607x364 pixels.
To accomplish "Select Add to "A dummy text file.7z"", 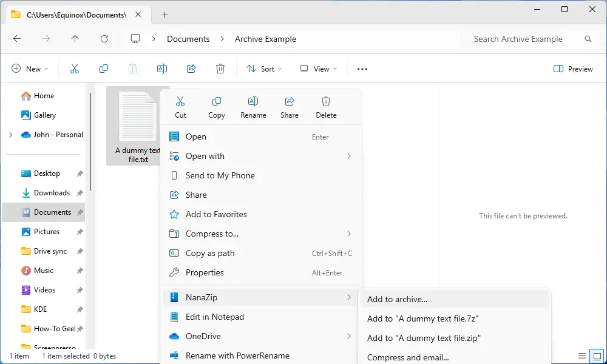I will (455, 318).
